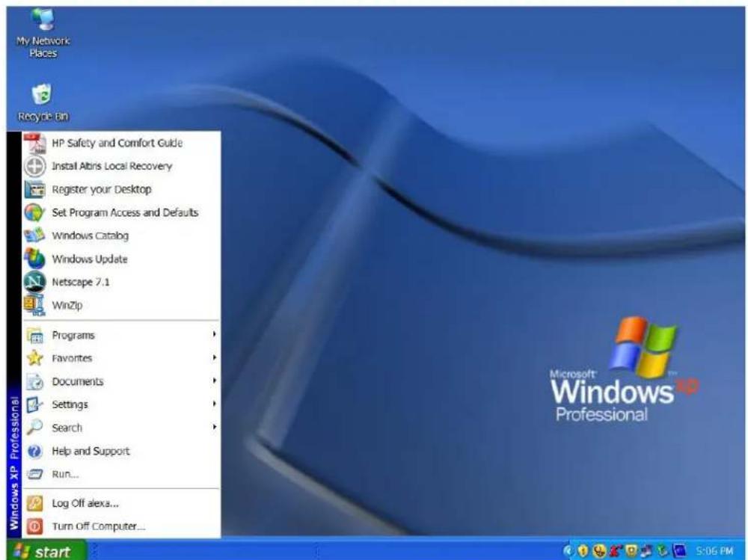
Task: Click Log Off alexa...
Action: pyautogui.click(x=121, y=503)
